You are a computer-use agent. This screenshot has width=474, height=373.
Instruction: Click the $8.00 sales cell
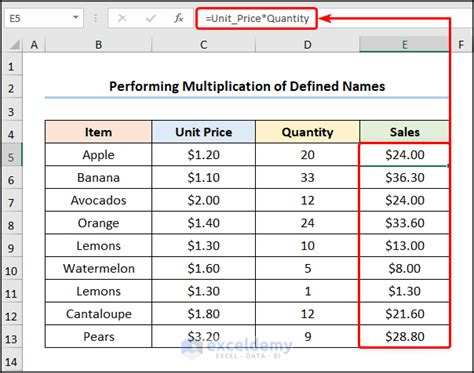coord(404,268)
